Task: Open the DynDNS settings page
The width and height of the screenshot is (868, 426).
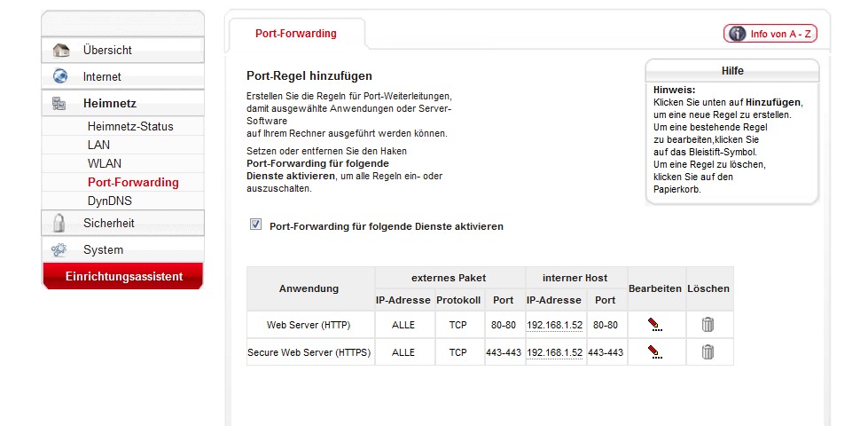Action: tap(109, 201)
